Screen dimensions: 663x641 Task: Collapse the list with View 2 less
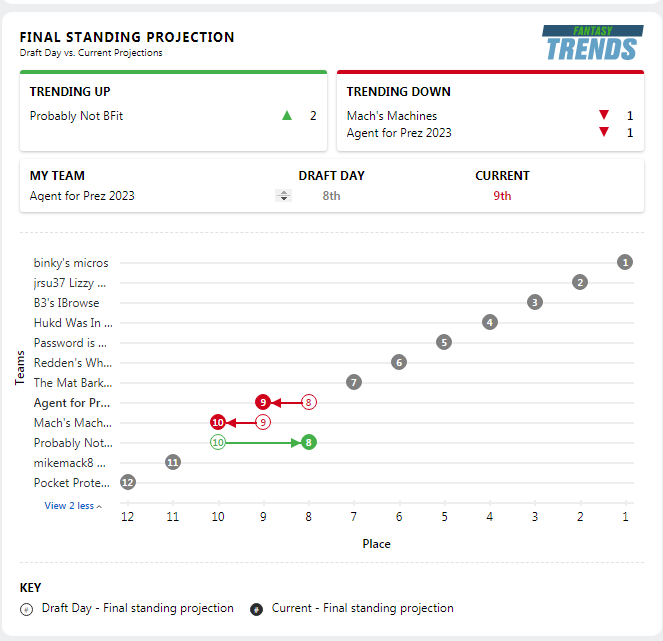(73, 506)
